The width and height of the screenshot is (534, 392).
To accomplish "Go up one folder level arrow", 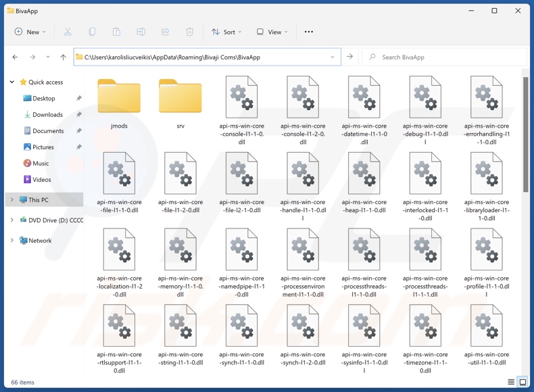I will pyautogui.click(x=63, y=57).
